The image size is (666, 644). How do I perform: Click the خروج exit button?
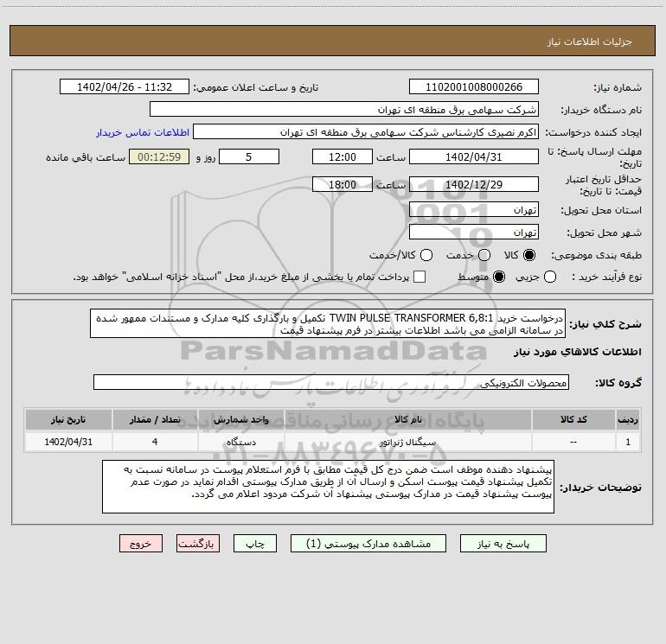(141, 544)
